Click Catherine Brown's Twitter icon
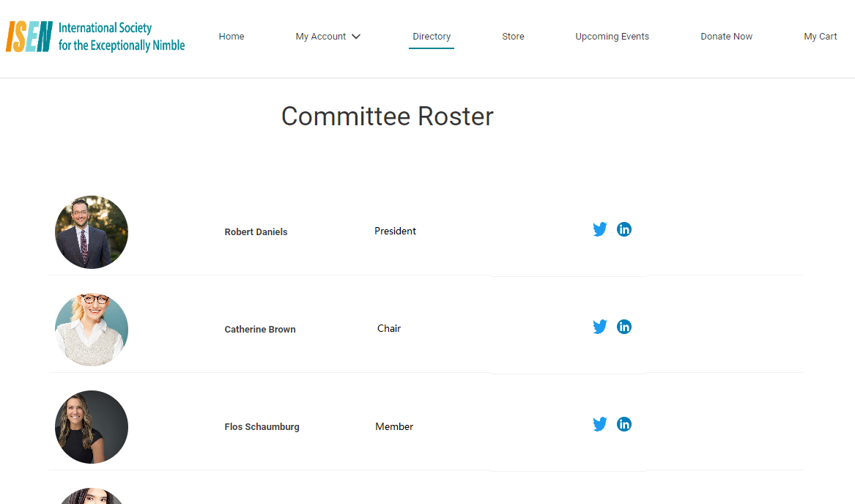Viewport: 855px width, 504px height. click(600, 327)
